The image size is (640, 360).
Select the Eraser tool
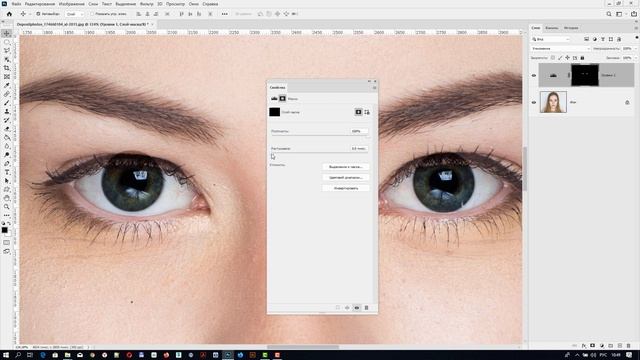click(7, 129)
